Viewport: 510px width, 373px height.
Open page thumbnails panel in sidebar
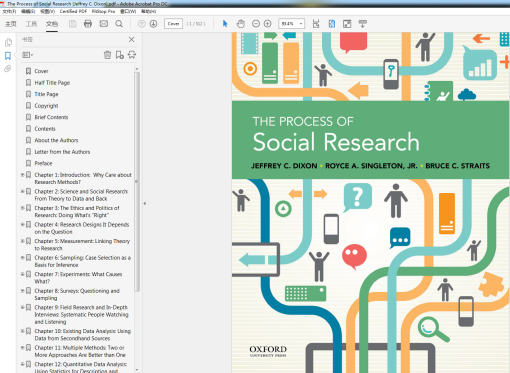tap(8, 42)
